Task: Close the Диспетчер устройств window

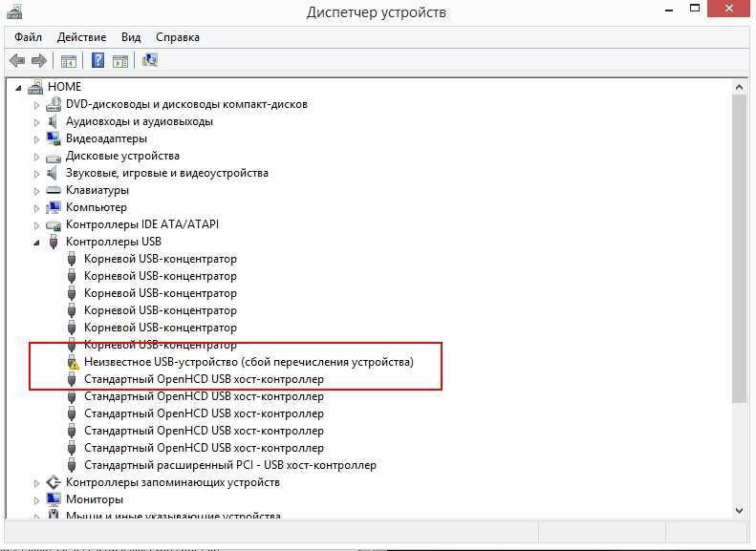Action: 730,9
